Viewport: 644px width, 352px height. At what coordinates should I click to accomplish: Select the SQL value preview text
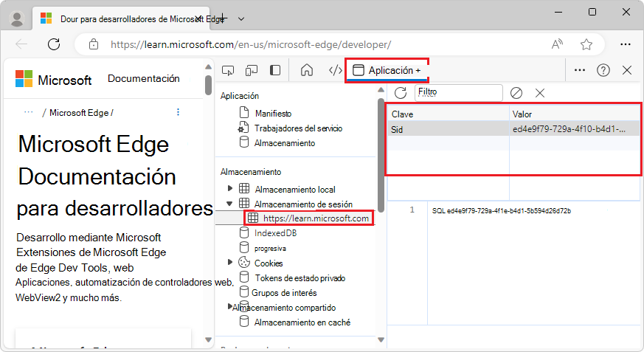(501, 211)
